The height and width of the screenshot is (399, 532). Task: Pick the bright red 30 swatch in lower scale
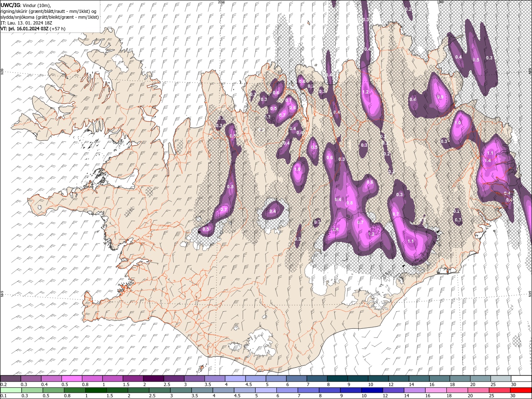click(x=521, y=390)
